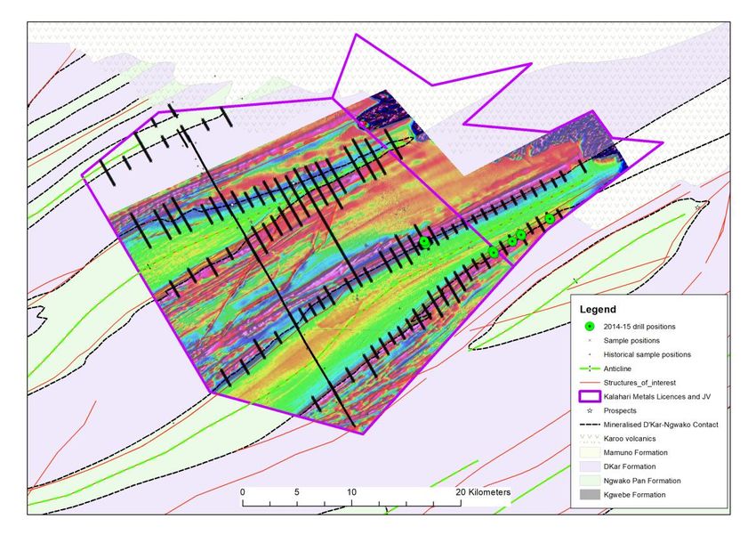Image resolution: width=756 pixels, height=535 pixels.
Task: Click the '20 Kilometers' scale bar label
Action: coord(483,492)
